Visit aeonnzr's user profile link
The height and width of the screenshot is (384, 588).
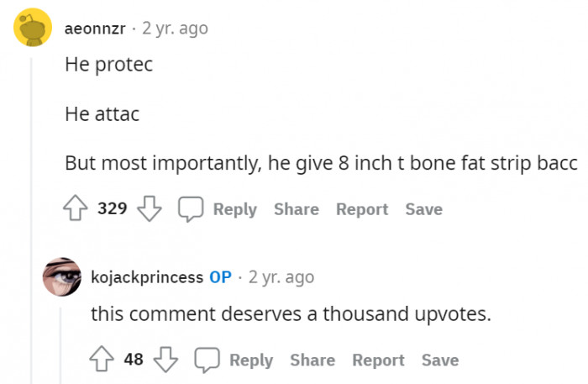pos(95,29)
